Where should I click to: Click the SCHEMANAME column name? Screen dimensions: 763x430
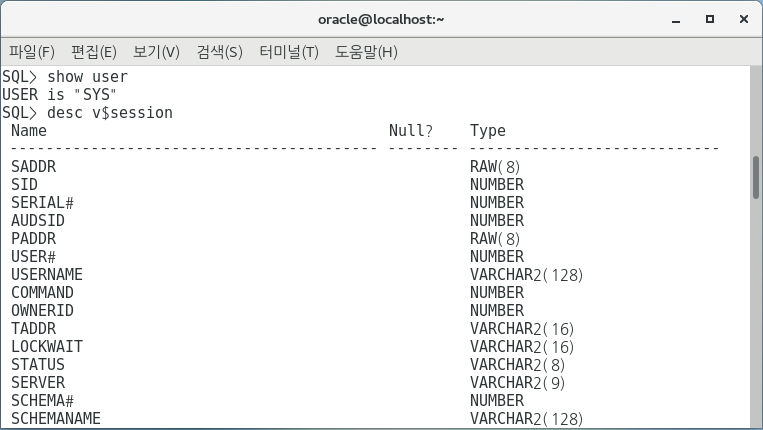[56, 418]
